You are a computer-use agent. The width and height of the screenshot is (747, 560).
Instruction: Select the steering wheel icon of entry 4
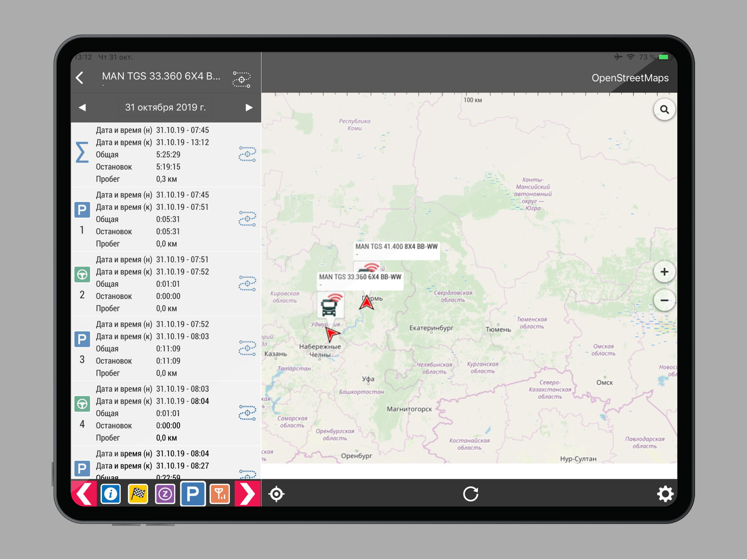tap(82, 404)
